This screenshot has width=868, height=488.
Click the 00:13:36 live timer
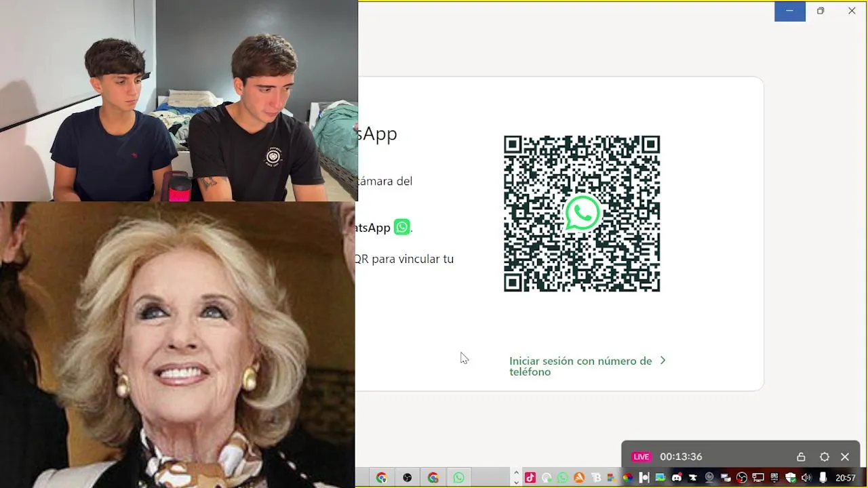tap(681, 457)
